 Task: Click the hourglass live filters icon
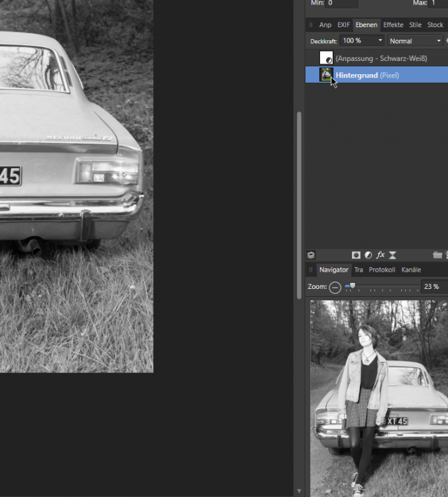click(392, 255)
